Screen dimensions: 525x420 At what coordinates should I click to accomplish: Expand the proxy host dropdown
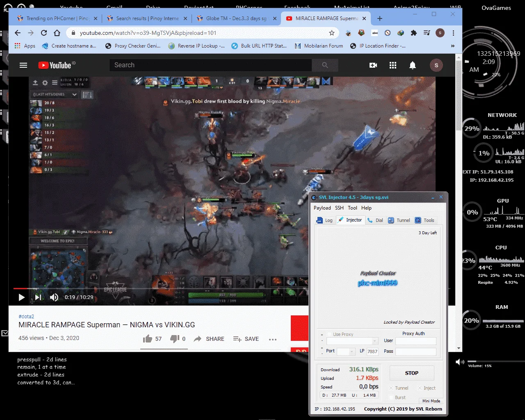click(375, 341)
